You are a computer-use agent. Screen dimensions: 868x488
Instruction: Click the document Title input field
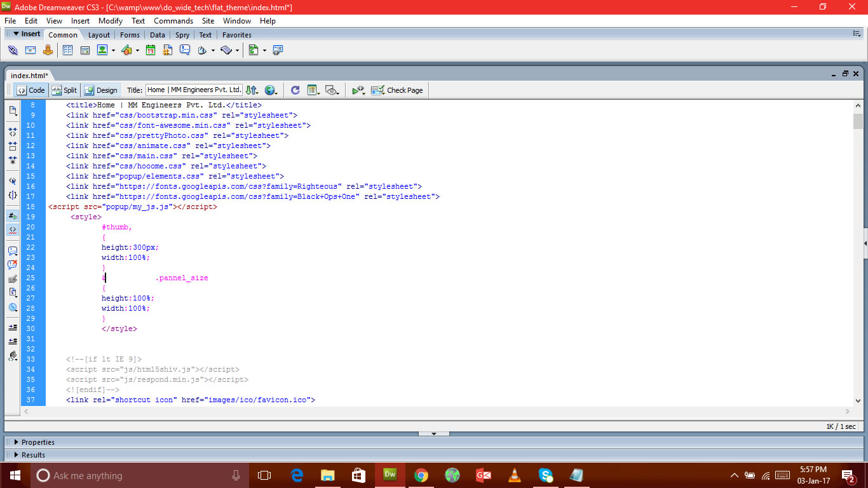194,90
